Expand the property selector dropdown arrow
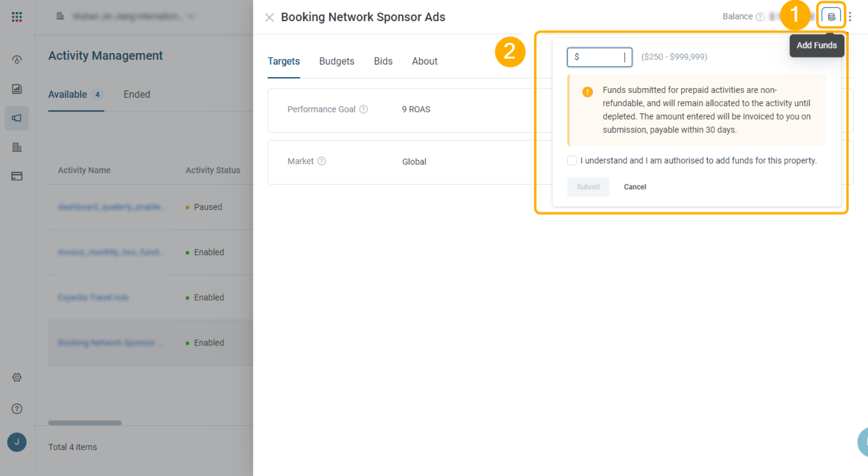Viewport: 868px width, 476px height. point(191,16)
